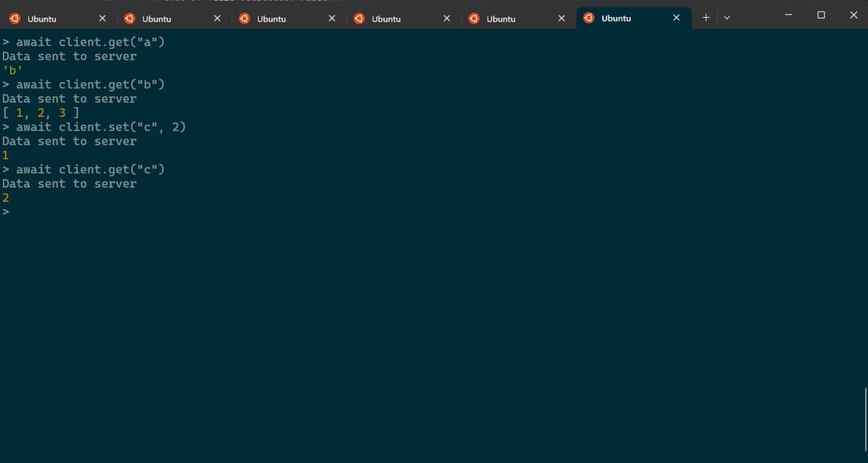Click the command await client.get("c")
Viewport: 868px width, 463px height.
[x=90, y=170]
